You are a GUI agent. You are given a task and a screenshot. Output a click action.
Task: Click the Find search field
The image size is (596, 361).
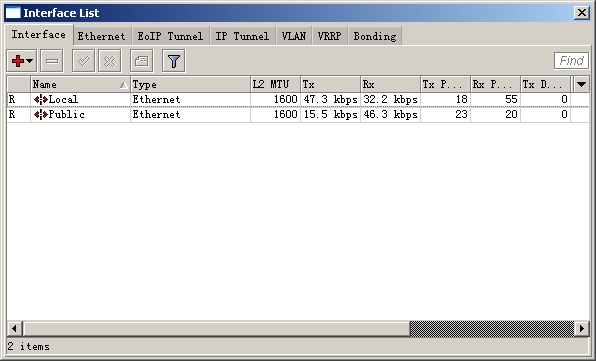pos(571,61)
